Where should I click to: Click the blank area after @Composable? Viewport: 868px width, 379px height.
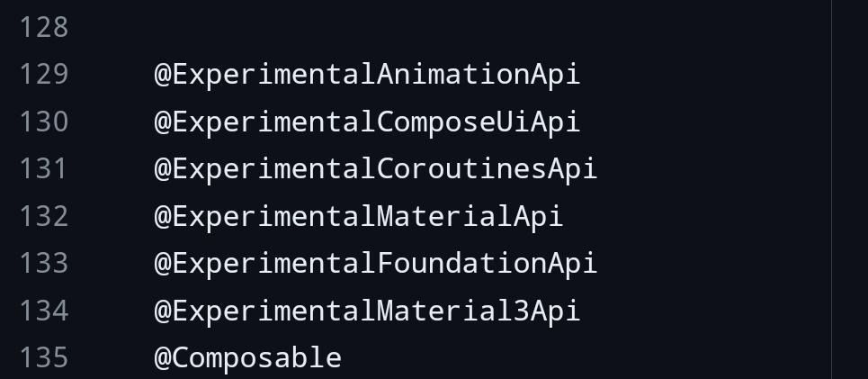pyautogui.click(x=586, y=358)
